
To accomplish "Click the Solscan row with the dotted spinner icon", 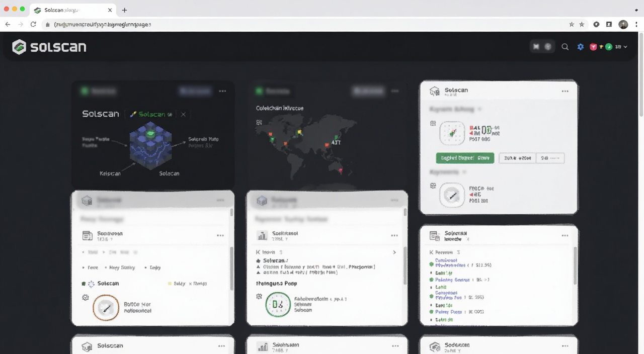I will pos(101,284).
